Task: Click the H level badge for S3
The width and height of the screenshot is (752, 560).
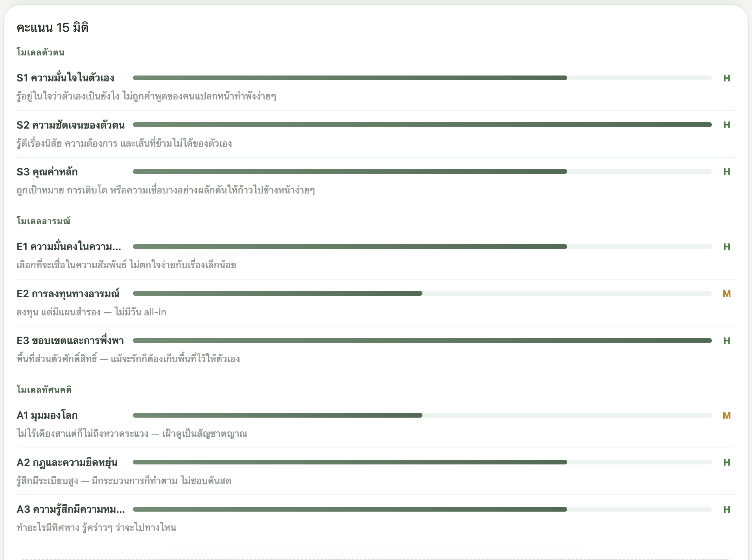Action: (726, 172)
